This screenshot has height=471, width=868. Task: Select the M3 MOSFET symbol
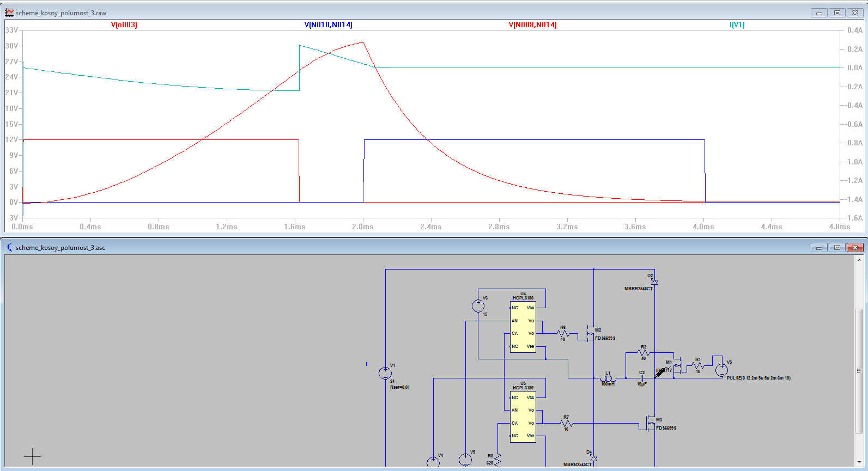pos(650,423)
